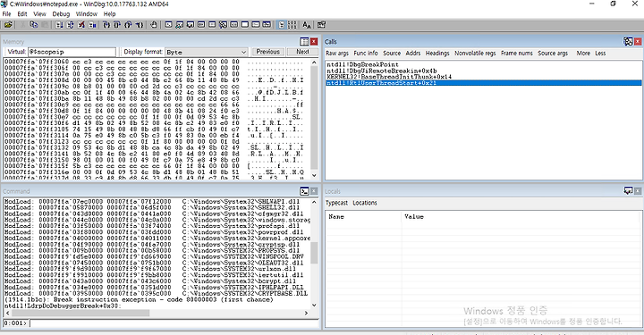Toggle Locations in the Locals panel
The width and height of the screenshot is (644, 335).
pyautogui.click(x=365, y=203)
